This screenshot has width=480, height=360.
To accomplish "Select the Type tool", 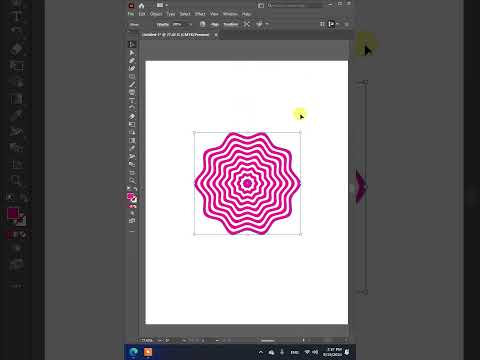I will tap(132, 101).
